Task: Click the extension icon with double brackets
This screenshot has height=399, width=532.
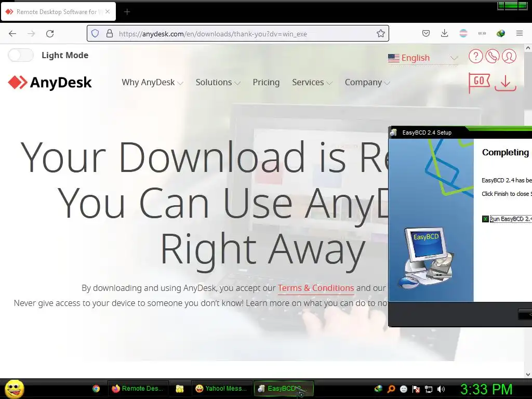Action: point(482,33)
